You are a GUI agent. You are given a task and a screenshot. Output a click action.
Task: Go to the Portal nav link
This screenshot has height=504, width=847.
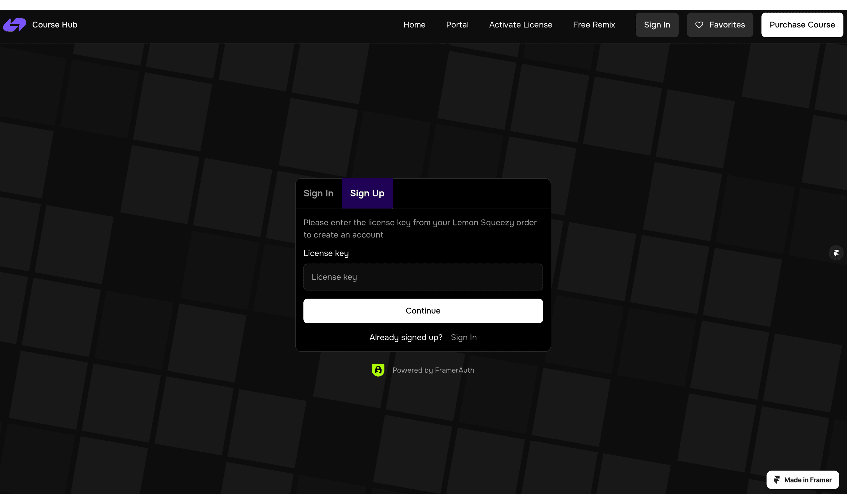pyautogui.click(x=457, y=25)
